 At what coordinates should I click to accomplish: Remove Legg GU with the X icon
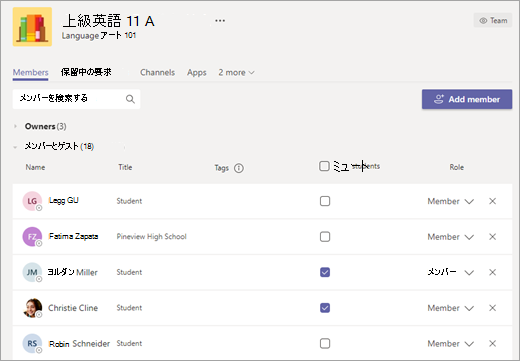point(493,201)
